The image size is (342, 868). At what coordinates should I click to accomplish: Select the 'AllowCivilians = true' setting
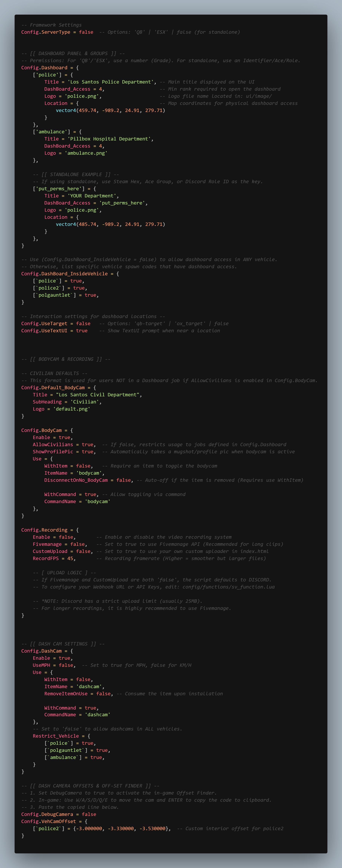pyautogui.click(x=64, y=444)
